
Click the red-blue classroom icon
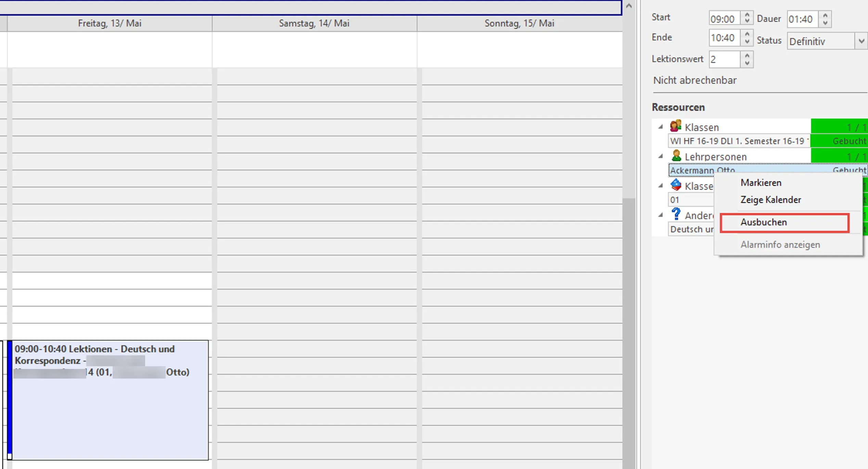(x=676, y=185)
